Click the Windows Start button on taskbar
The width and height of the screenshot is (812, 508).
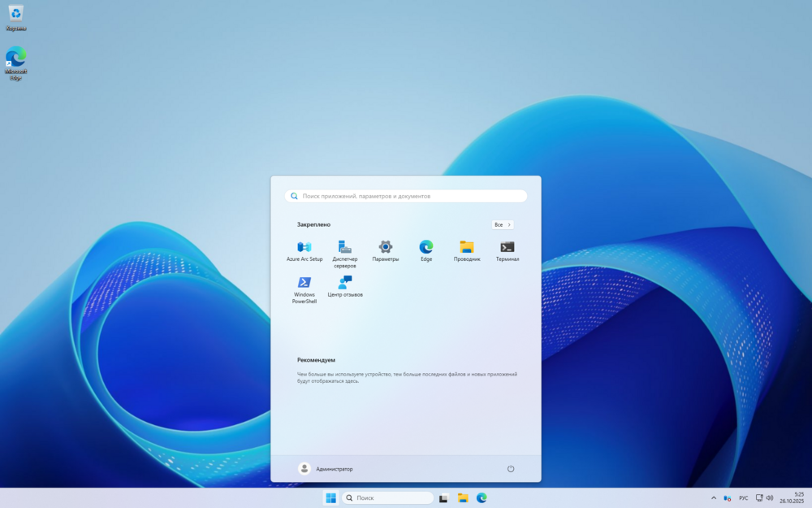[x=331, y=498]
